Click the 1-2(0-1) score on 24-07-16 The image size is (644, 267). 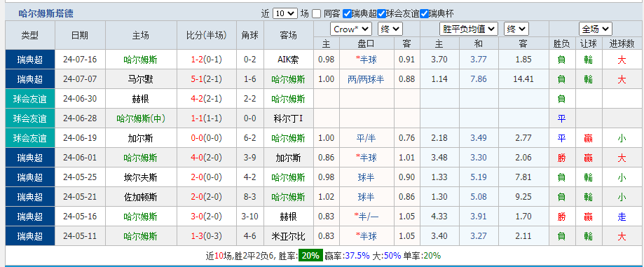coord(207,60)
